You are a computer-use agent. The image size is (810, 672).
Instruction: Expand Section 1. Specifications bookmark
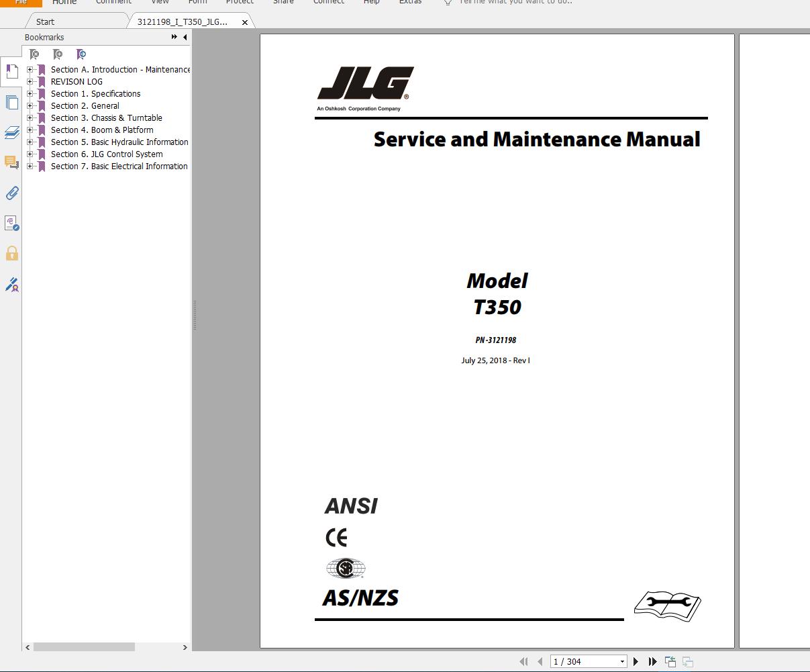(x=30, y=93)
